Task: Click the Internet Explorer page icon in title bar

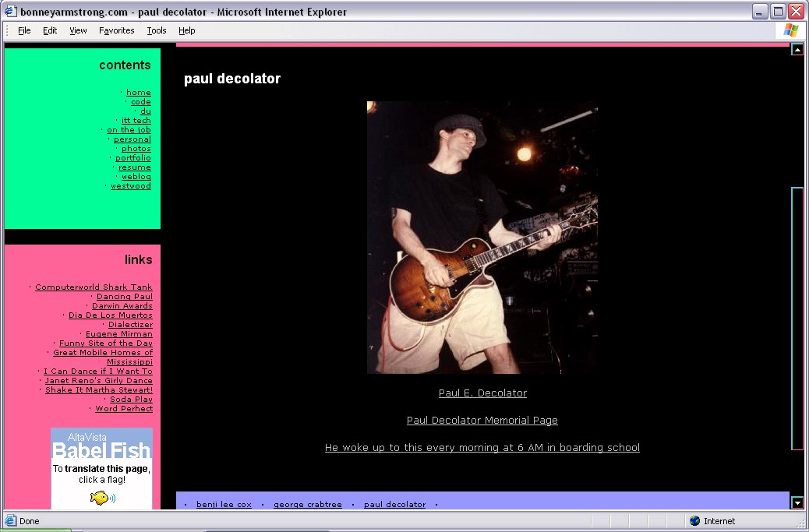Action: [10, 12]
